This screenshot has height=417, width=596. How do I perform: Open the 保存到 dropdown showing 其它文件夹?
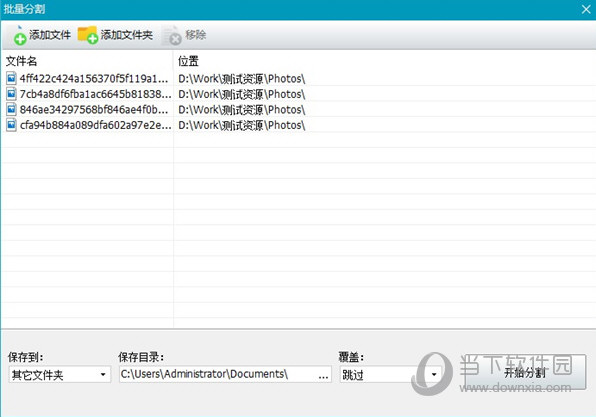coord(60,375)
